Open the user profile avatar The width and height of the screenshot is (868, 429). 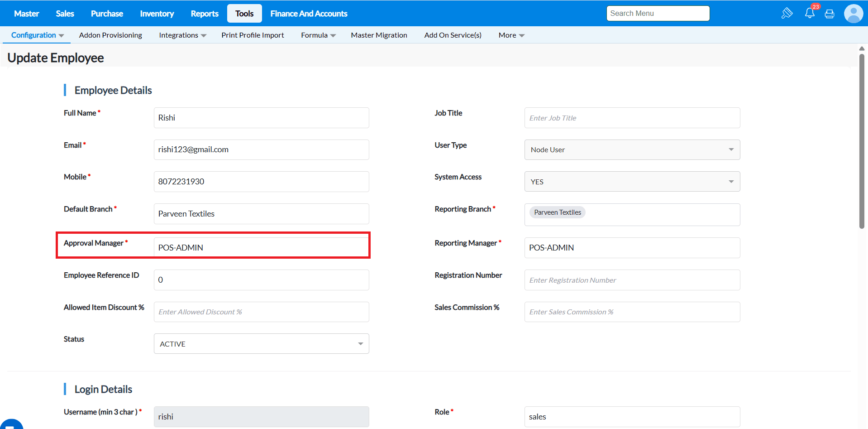click(853, 14)
